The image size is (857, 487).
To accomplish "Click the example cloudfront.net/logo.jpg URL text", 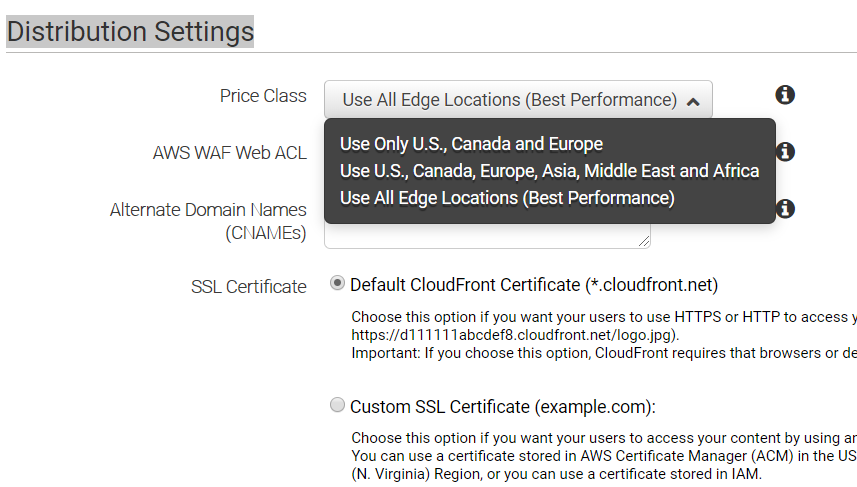I will pyautogui.click(x=515, y=335).
